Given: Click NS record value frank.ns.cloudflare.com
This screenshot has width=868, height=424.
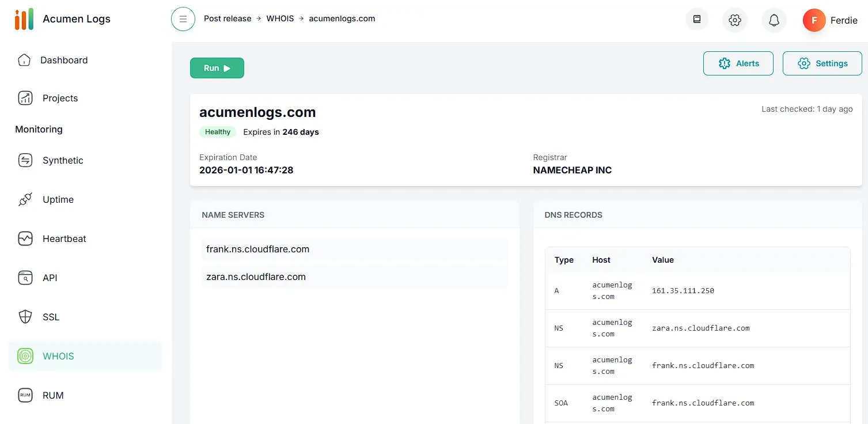Looking at the screenshot, I should pos(703,366).
